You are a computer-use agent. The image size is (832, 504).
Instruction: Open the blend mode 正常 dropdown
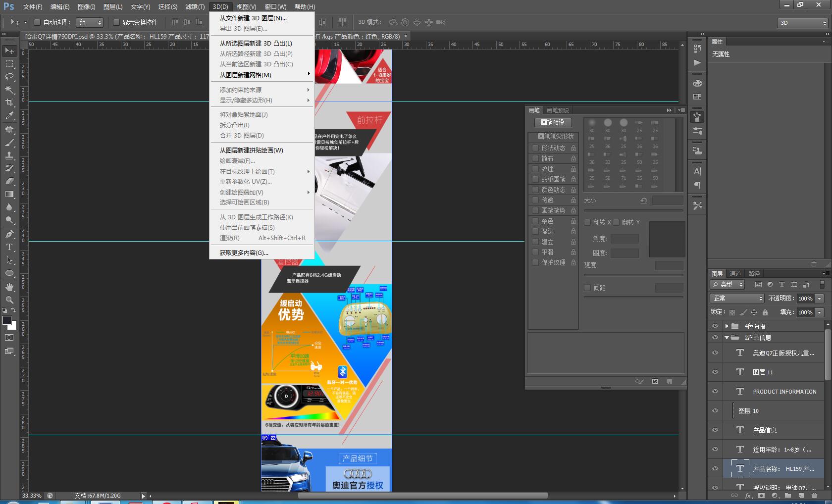click(737, 298)
